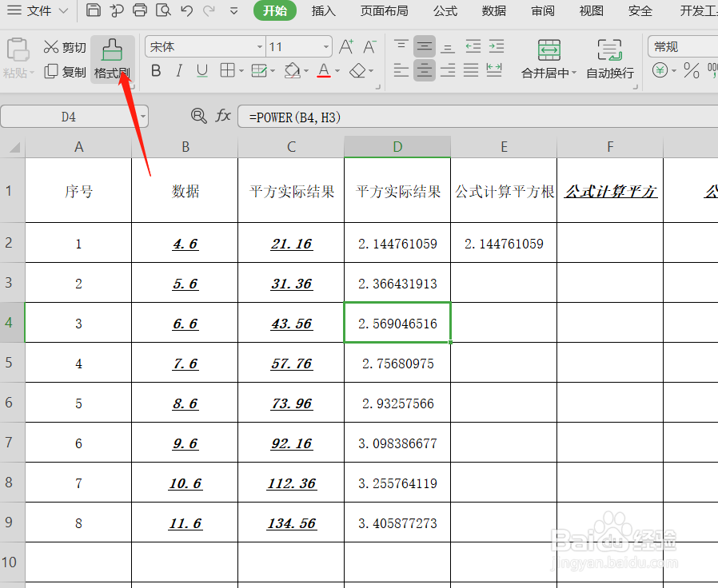Viewport: 718px width, 588px height.
Task: Click the fx insert function icon
Action: [223, 116]
